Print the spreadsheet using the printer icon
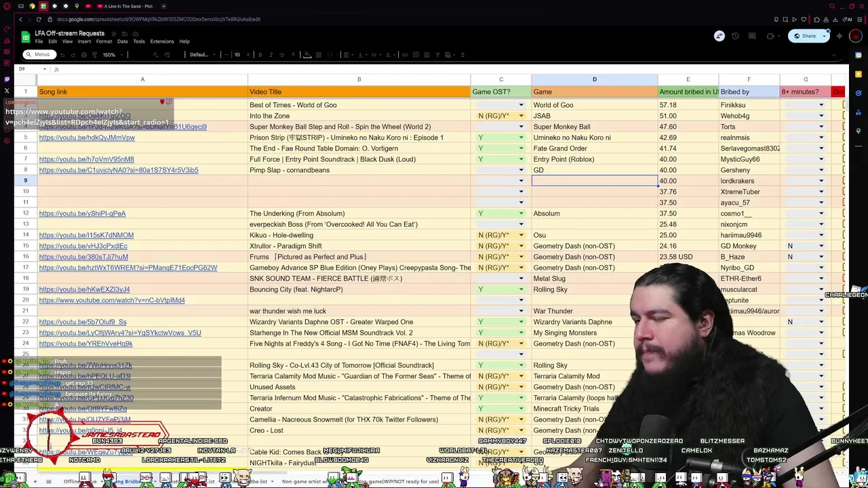Image resolution: width=868 pixels, height=488 pixels. pyautogui.click(x=84, y=55)
